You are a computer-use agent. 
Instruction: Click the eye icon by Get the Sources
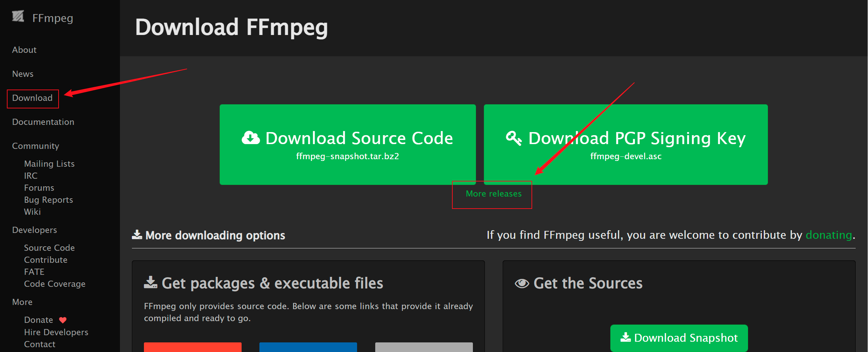pos(522,283)
